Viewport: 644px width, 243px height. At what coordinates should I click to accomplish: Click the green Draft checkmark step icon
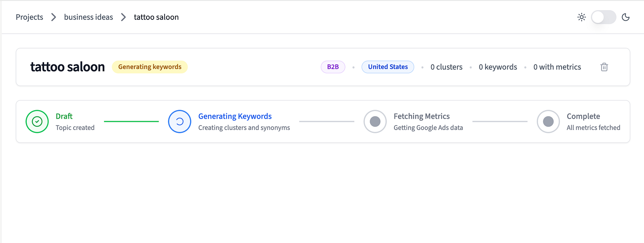[37, 122]
